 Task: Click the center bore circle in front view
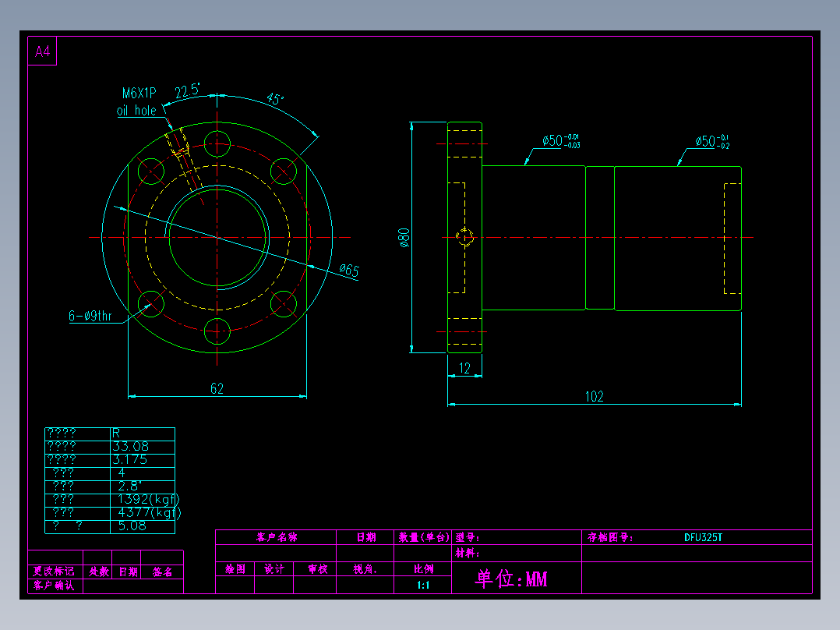pyautogui.click(x=217, y=238)
